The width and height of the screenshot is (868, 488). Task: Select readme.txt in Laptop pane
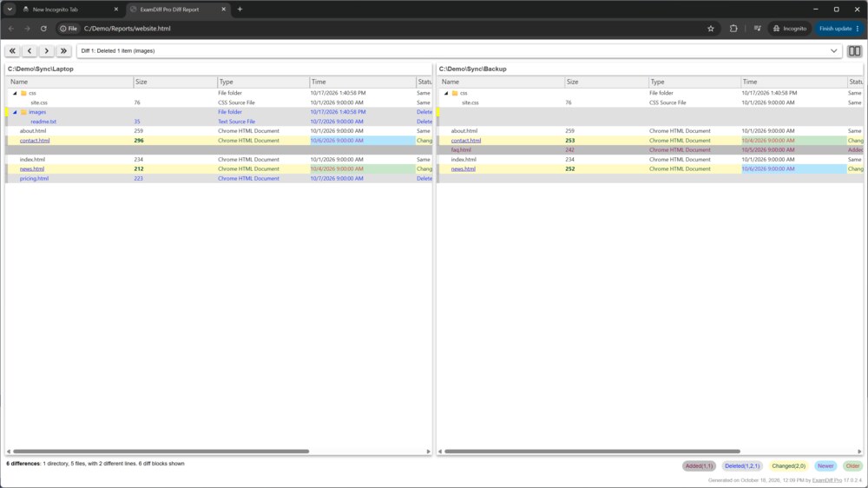(43, 122)
